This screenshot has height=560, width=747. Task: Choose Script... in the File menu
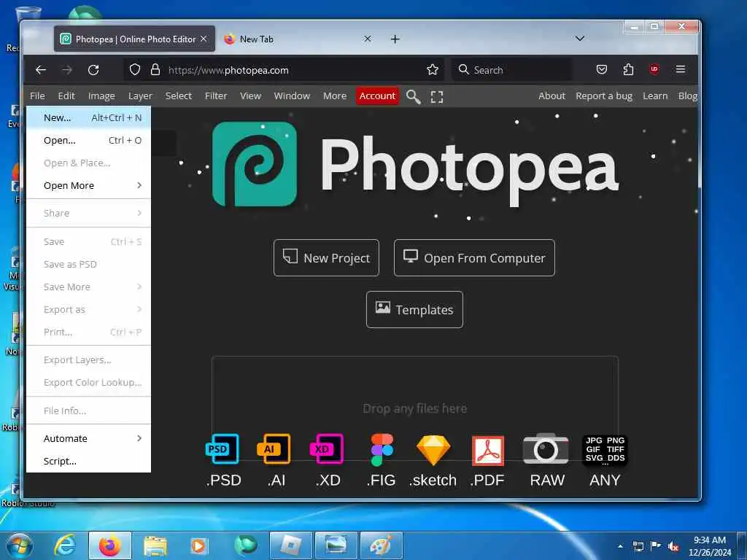point(88,462)
